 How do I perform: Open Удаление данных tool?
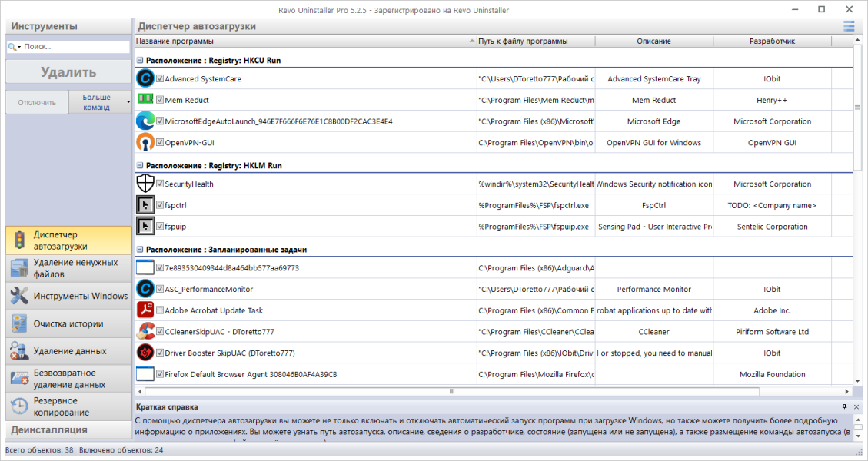coord(68,351)
